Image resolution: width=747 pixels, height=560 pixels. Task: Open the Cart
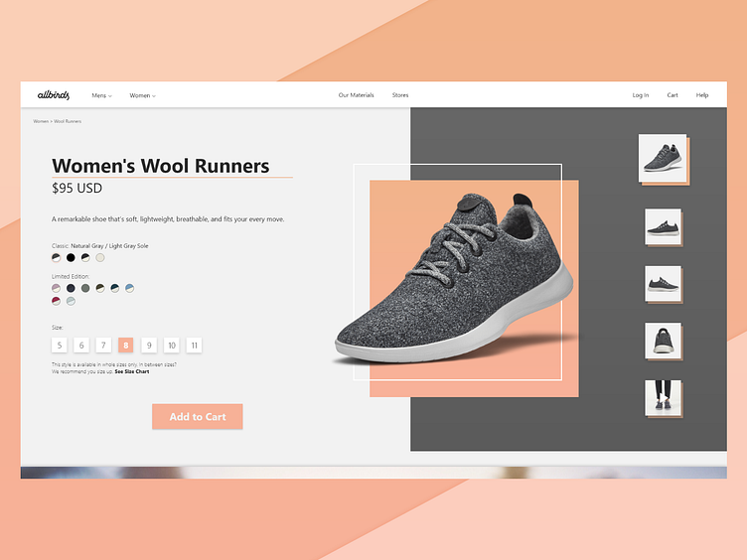pos(672,94)
